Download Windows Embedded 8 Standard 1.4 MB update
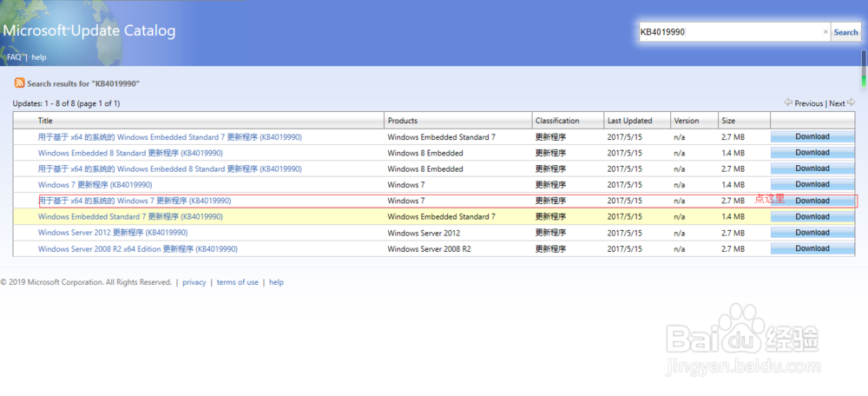 (812, 153)
